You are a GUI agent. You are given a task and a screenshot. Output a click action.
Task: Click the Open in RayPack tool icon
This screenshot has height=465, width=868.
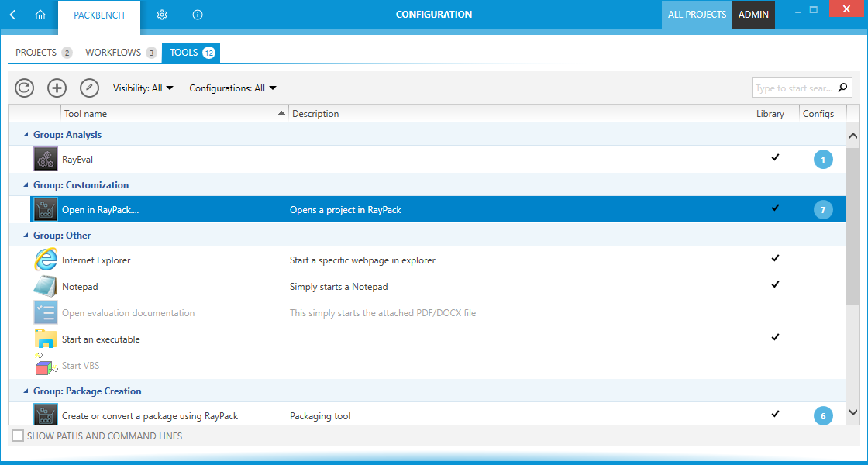(x=45, y=208)
